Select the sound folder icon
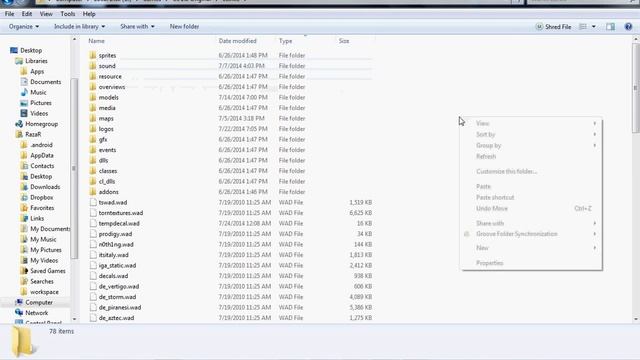 pyautogui.click(x=93, y=66)
